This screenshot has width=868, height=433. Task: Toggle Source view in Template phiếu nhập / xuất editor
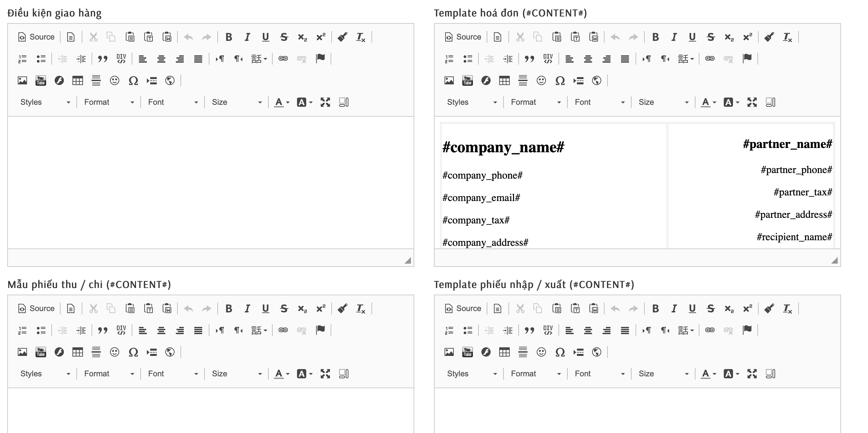(463, 308)
